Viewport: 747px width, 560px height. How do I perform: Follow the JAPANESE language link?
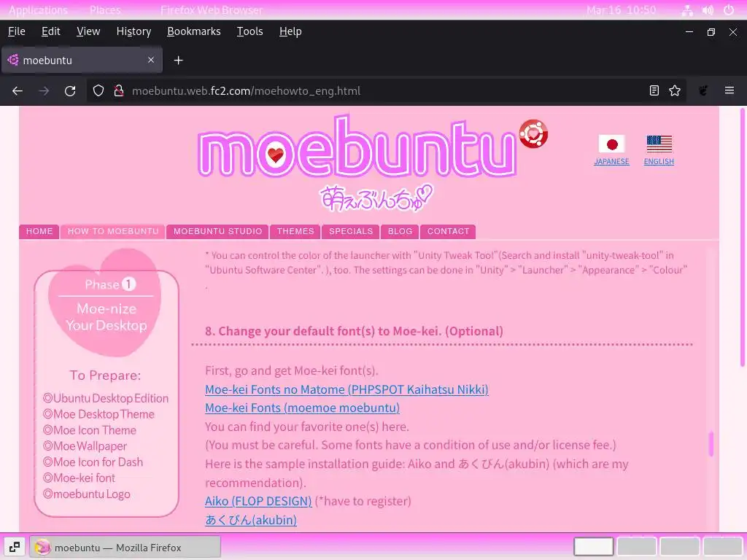(612, 161)
